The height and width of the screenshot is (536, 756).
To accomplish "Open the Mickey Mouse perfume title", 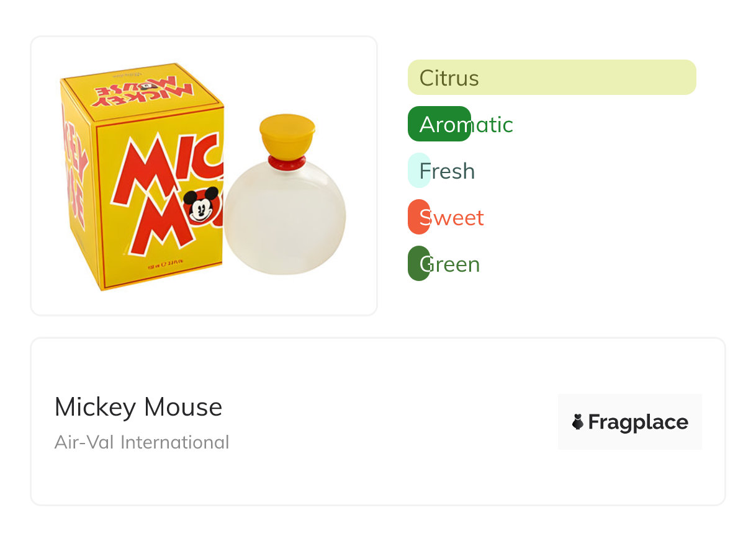I will [x=138, y=407].
